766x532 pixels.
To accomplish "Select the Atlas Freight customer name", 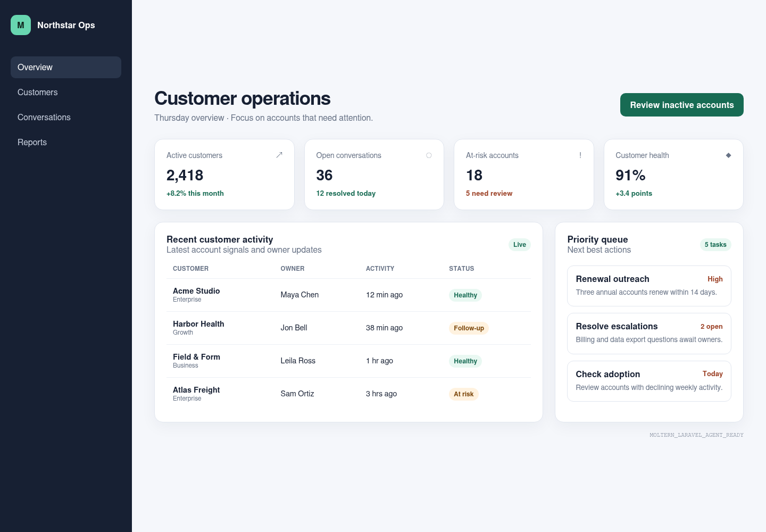I will point(196,390).
